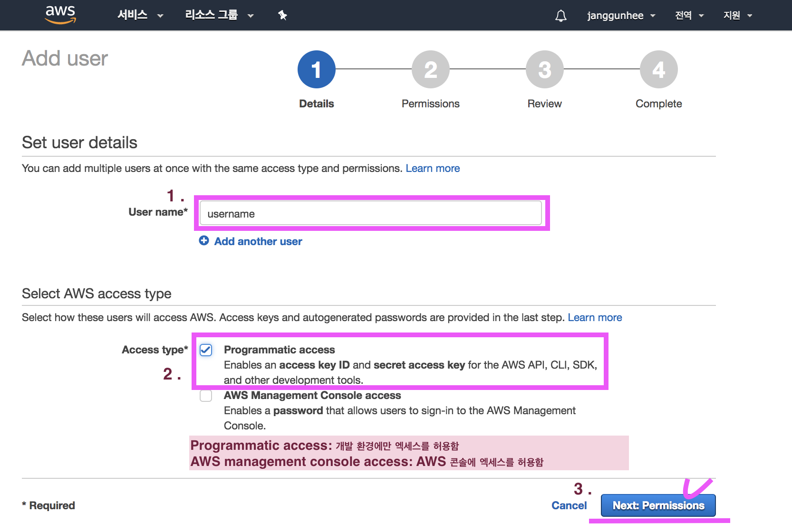Open Learn more link under Set user details
Image resolution: width=792 pixels, height=532 pixels.
[x=433, y=169]
